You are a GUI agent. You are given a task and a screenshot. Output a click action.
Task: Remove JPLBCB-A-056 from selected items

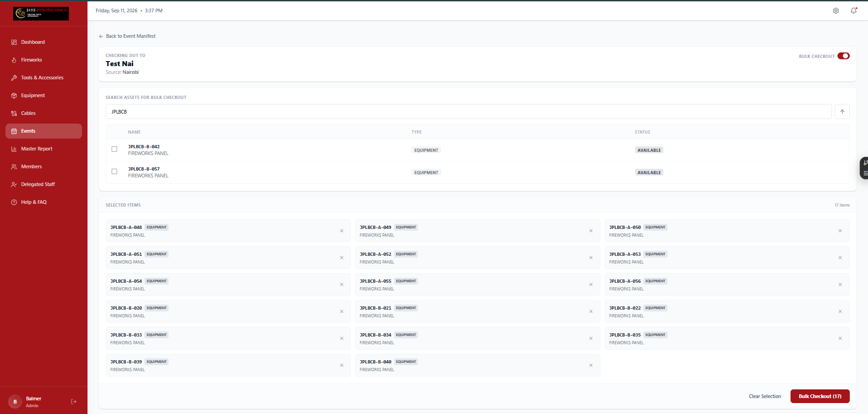(840, 285)
